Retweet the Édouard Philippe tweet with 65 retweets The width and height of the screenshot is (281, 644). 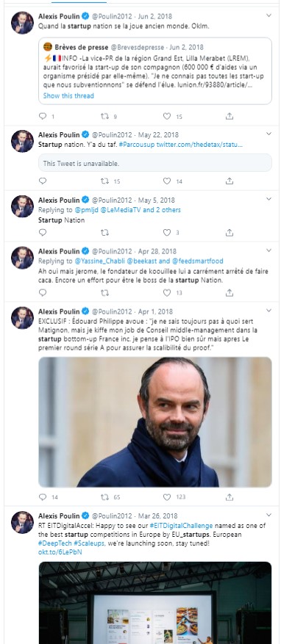click(105, 497)
